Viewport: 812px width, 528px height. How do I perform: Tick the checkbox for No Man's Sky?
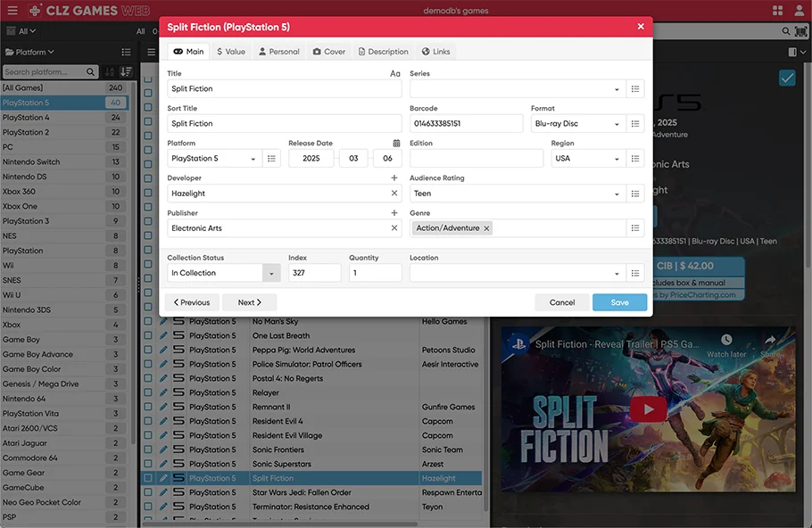pos(148,321)
